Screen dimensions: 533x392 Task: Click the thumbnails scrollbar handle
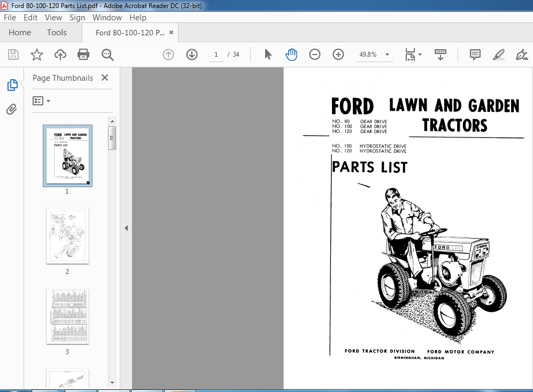coord(112,138)
